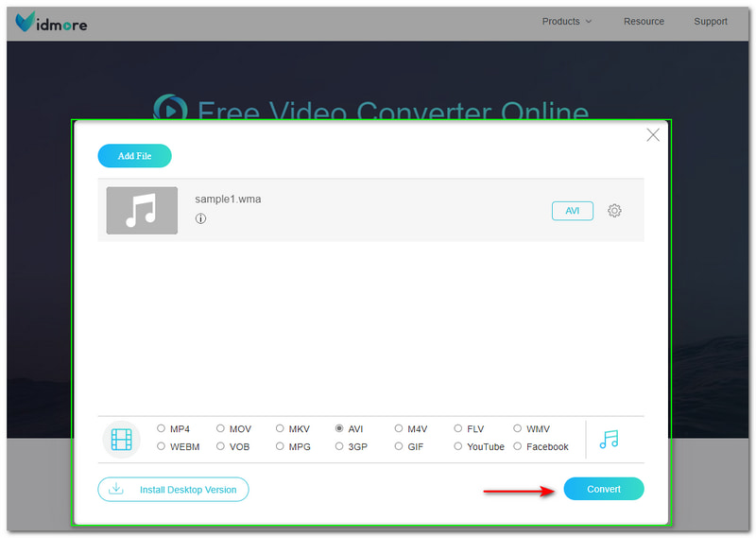Open the Resource menu item
This screenshot has height=538, width=756.
coord(644,21)
